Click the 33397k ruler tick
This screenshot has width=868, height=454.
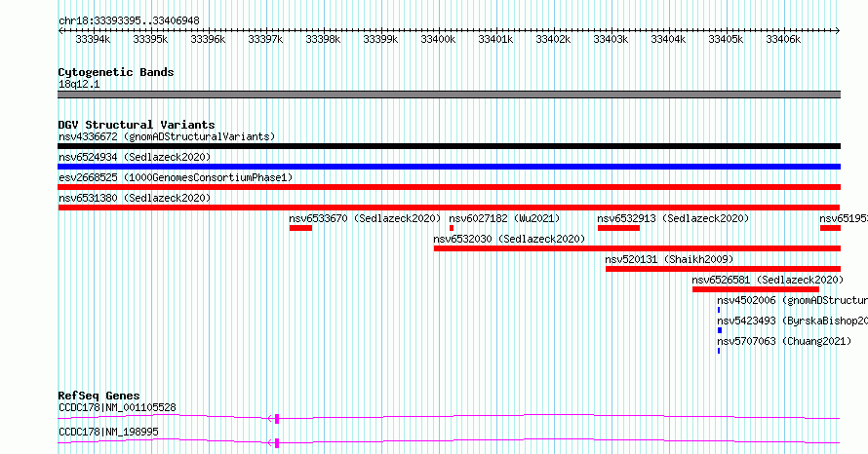[x=265, y=39]
